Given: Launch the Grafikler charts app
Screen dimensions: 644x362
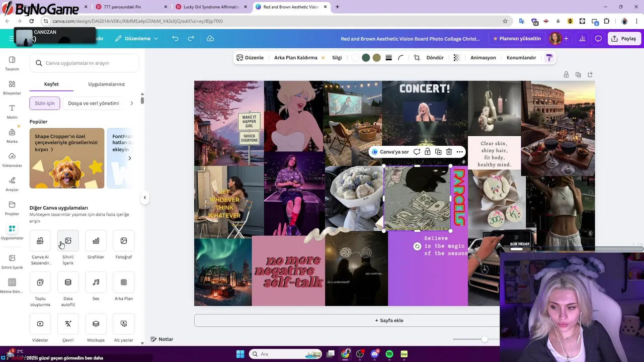Looking at the screenshot, I should click(96, 241).
